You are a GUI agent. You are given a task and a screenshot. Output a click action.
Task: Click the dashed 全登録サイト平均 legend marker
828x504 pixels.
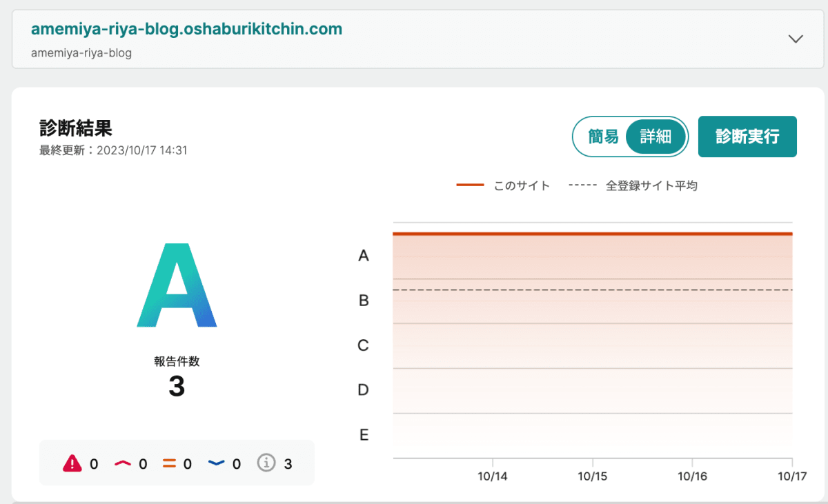click(582, 185)
